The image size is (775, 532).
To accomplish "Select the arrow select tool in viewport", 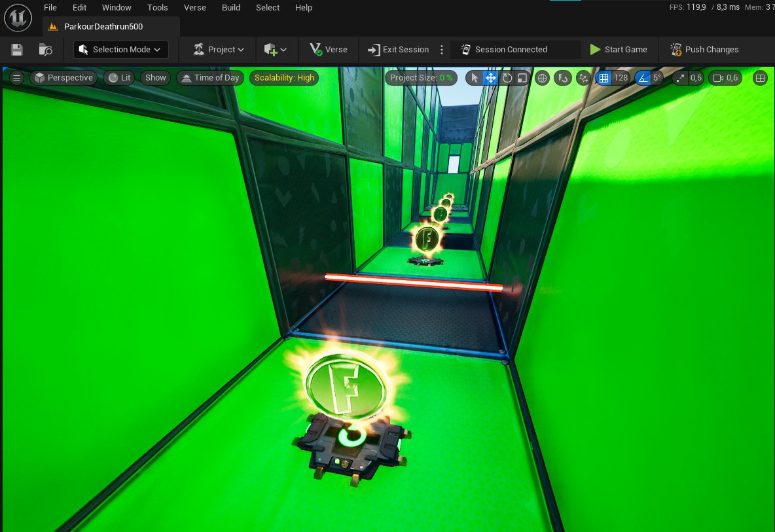I will pos(475,78).
